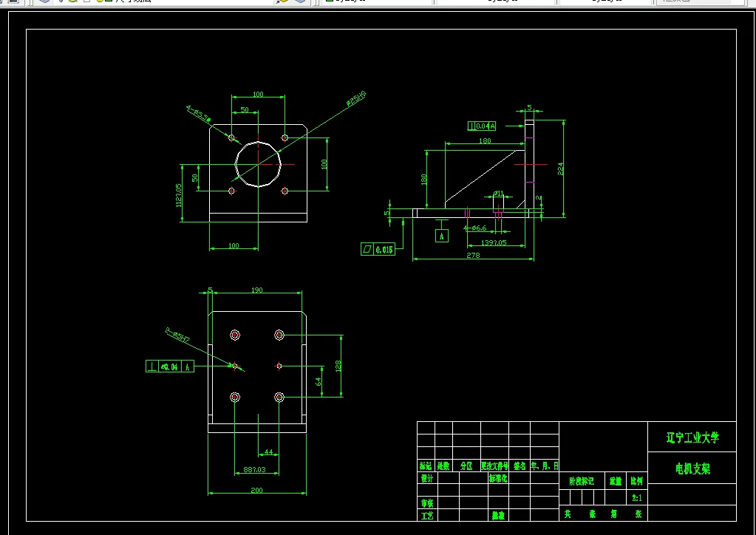The width and height of the screenshot is (756, 535).
Task: Click the 分区 cell in title block
Action: point(466,466)
